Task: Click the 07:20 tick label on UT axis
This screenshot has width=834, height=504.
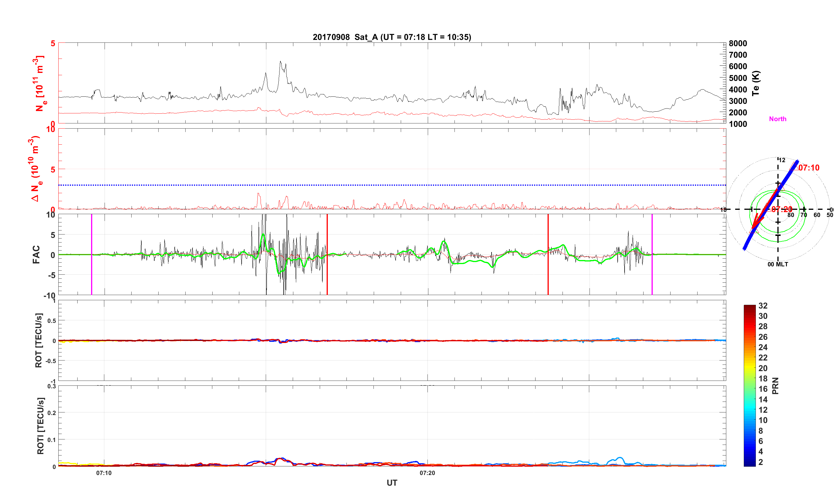Action: 427,473
